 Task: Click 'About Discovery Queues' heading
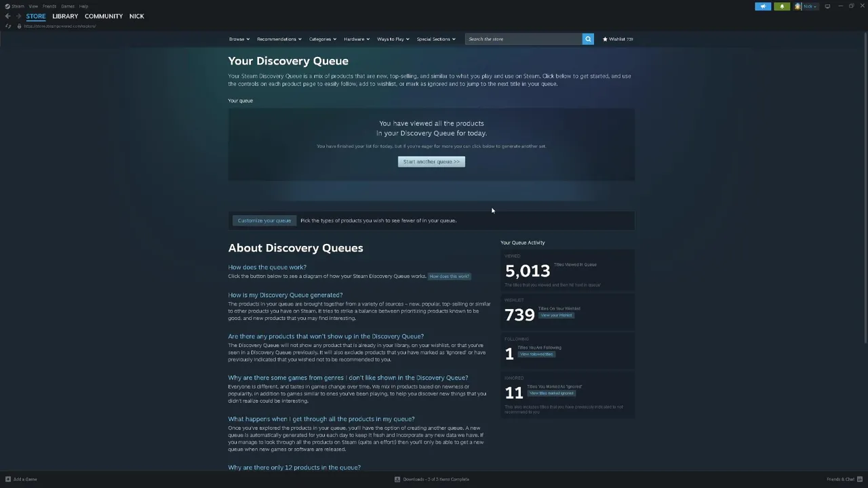296,248
